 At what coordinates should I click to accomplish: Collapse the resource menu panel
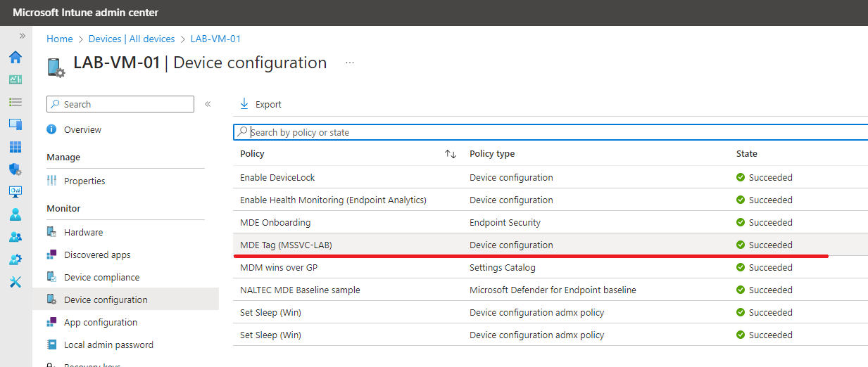(x=208, y=104)
